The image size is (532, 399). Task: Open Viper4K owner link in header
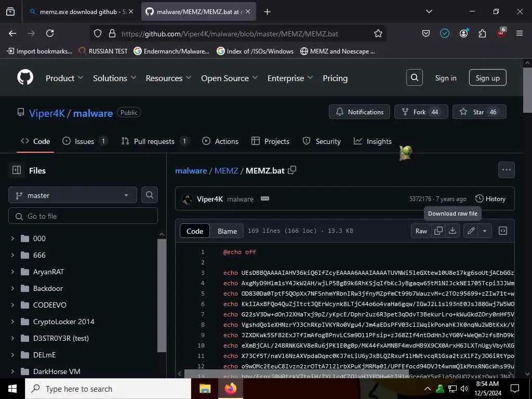(x=47, y=113)
